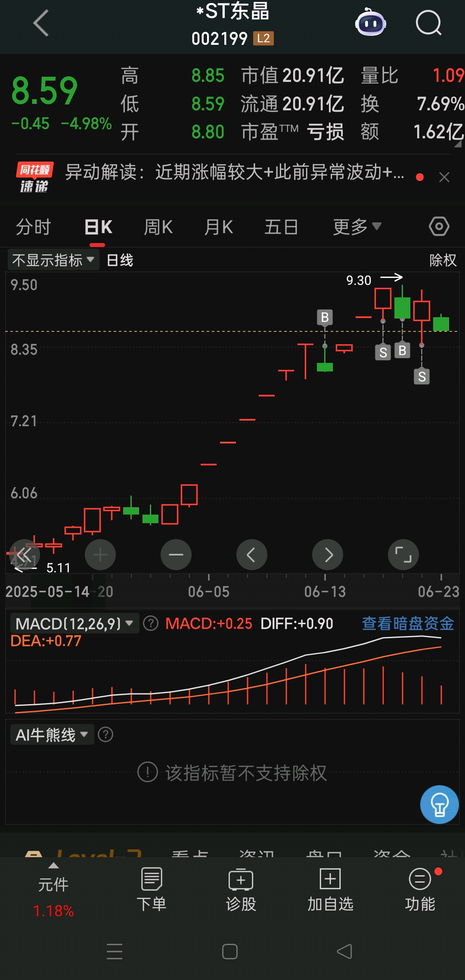The width and height of the screenshot is (465, 980).
Task: Go back with the top-left arrow
Action: (41, 23)
